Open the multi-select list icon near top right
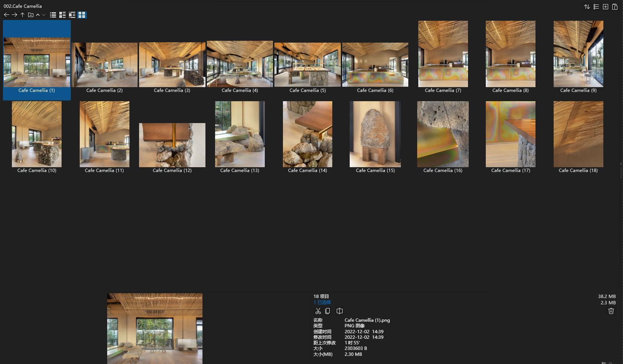This screenshot has width=623, height=364. (x=596, y=7)
